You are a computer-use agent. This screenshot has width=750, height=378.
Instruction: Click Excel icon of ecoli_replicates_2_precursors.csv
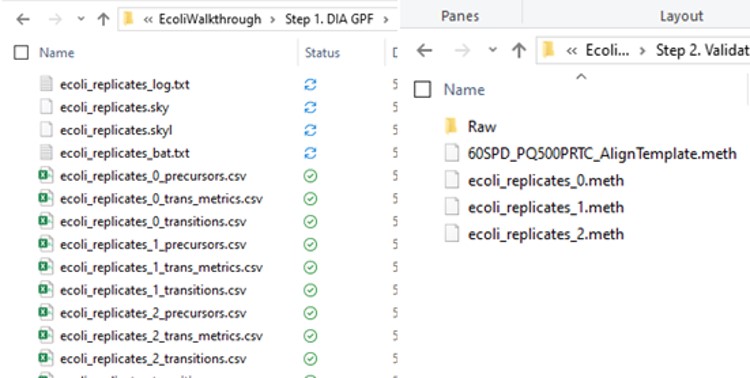pyautogui.click(x=45, y=313)
